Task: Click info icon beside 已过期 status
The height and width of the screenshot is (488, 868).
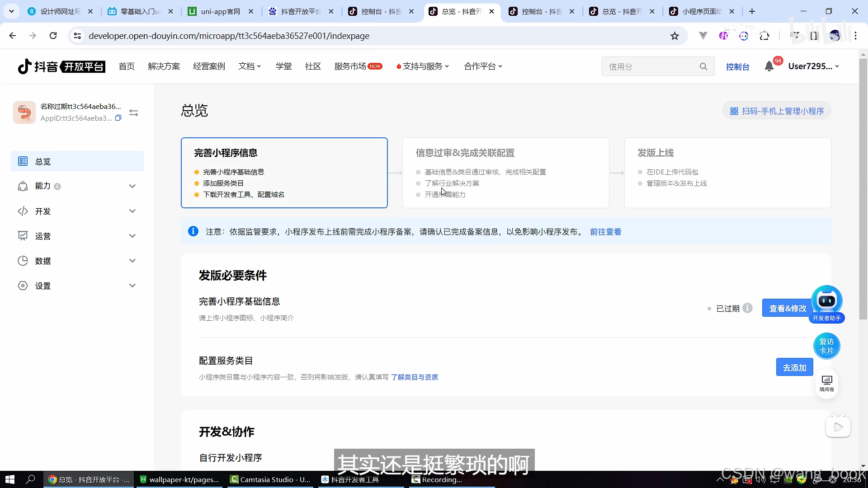Action: 748,308
